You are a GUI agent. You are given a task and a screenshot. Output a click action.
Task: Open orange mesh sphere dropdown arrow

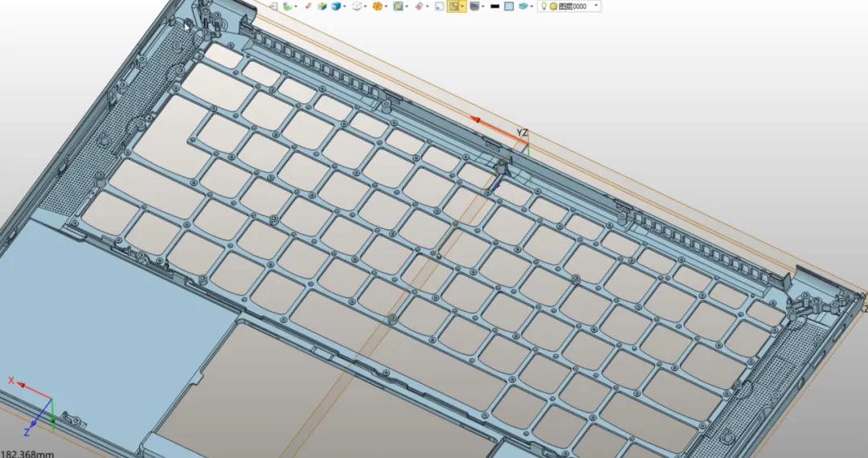(387, 6)
